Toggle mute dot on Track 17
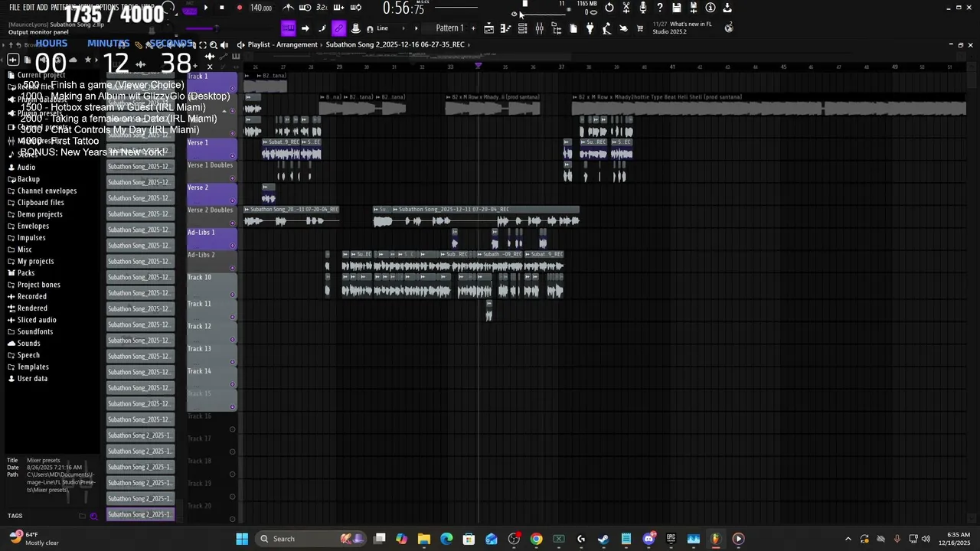Image resolution: width=980 pixels, height=551 pixels. [x=233, y=452]
